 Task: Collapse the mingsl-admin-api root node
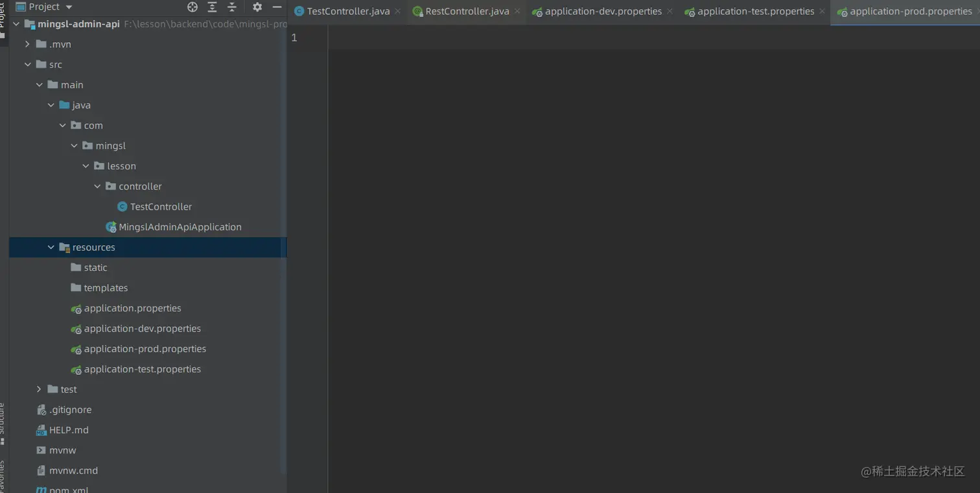(16, 24)
